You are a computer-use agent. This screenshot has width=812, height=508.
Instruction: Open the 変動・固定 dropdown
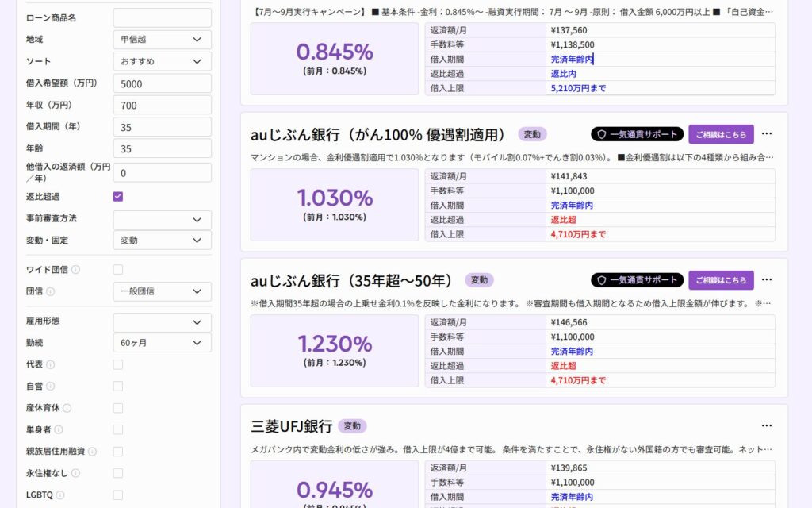click(162, 240)
